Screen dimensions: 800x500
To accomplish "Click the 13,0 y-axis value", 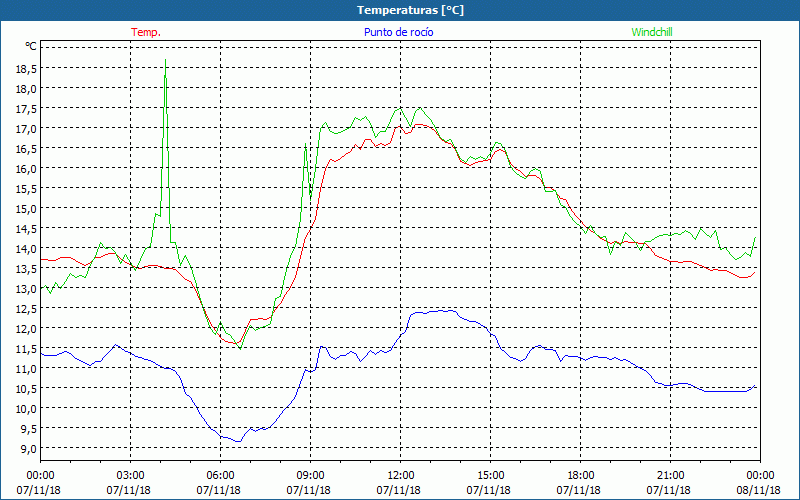I will click(26, 289).
